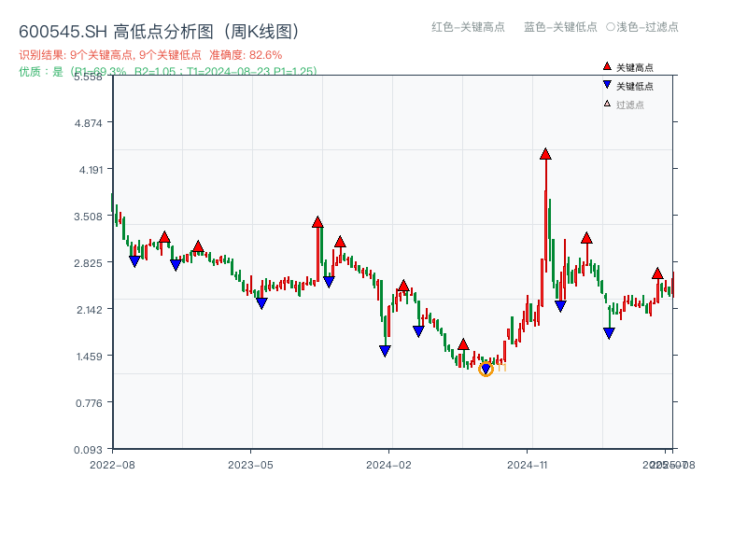Click the 4.191 y-axis label
747x560 pixels.
pyautogui.click(x=91, y=170)
